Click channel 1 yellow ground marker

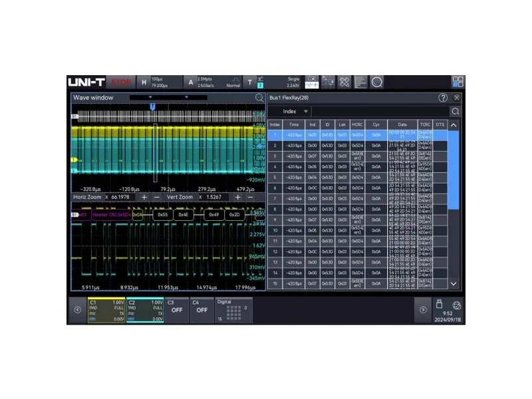pyautogui.click(x=74, y=160)
